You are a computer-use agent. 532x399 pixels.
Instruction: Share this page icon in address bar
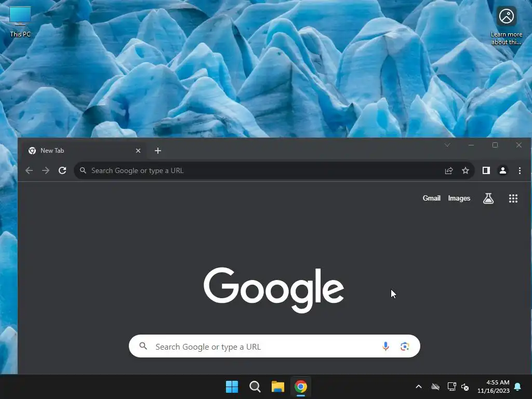click(x=449, y=170)
